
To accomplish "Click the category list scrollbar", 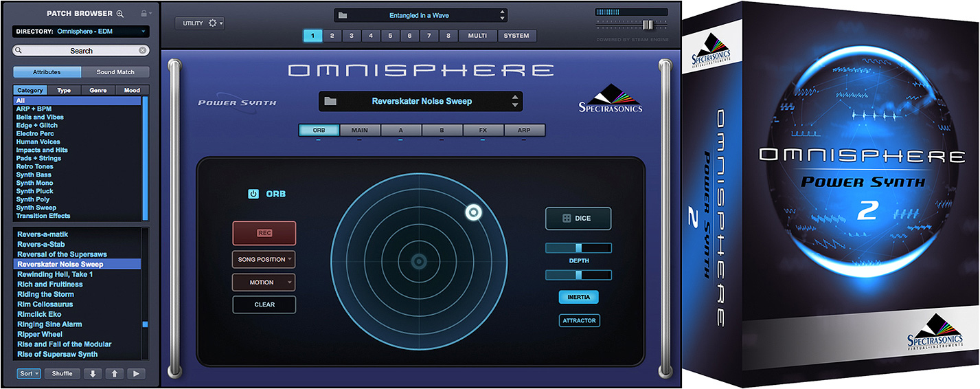I will tap(145, 157).
